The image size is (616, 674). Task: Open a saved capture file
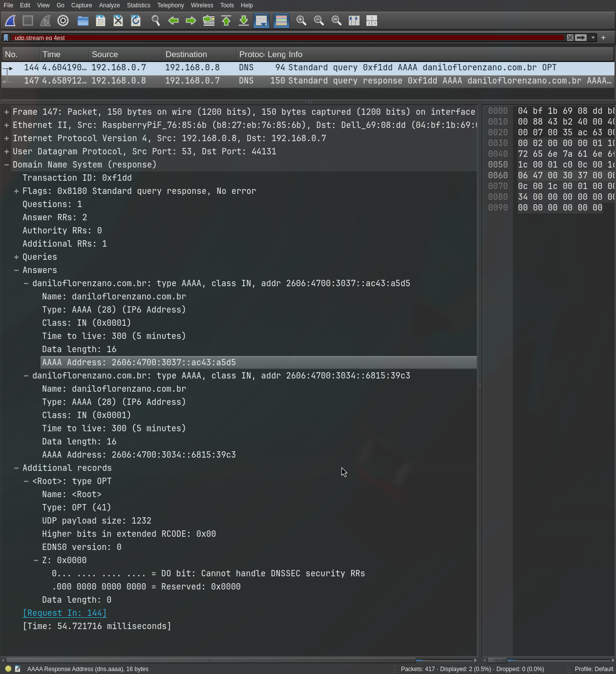(83, 21)
